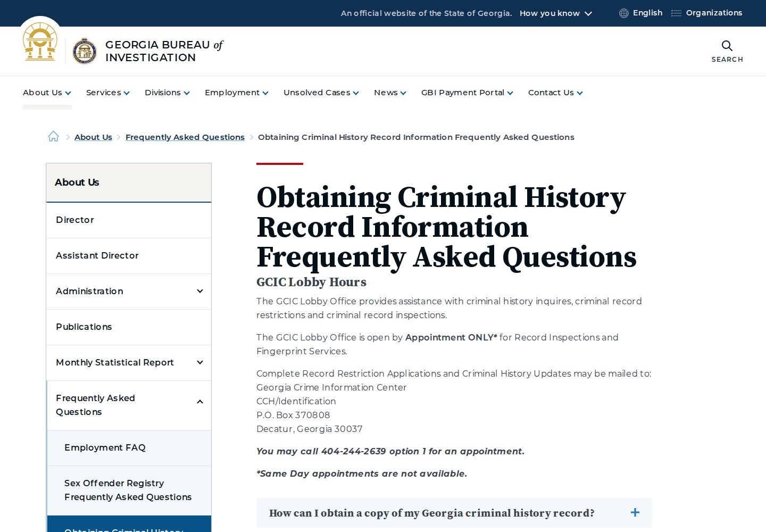This screenshot has height=532, width=766.
Task: Open the About Us top menu
Action: coord(47,93)
